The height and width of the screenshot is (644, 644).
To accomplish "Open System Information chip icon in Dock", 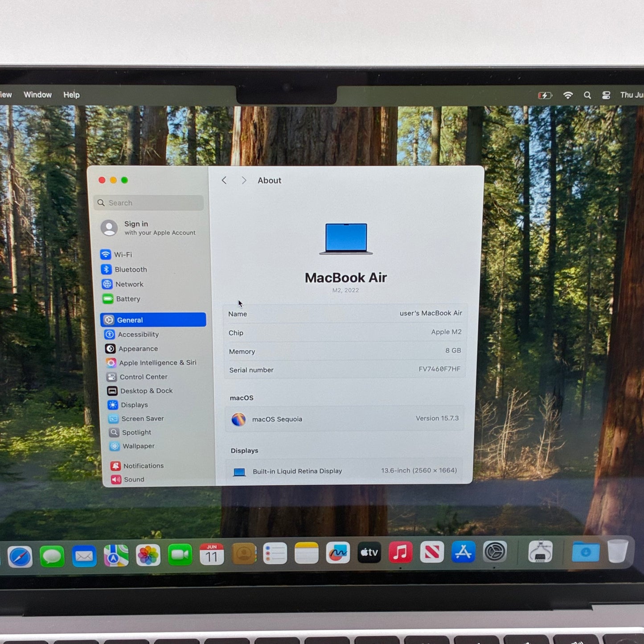I will pyautogui.click(x=540, y=552).
